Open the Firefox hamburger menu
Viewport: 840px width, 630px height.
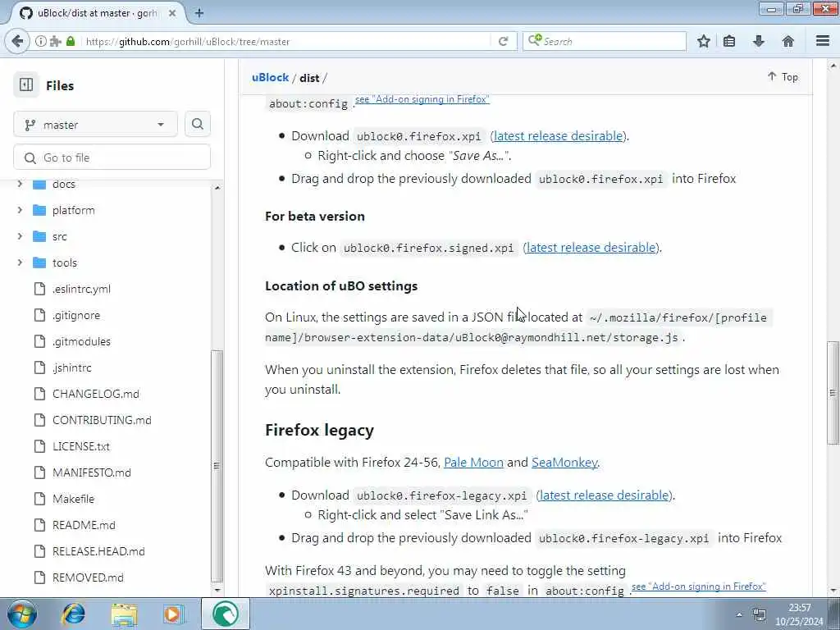(823, 41)
